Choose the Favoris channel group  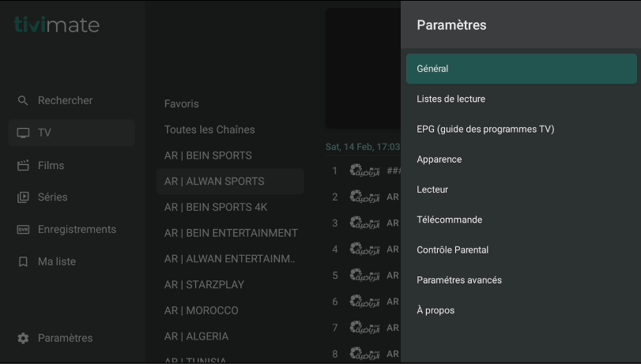coord(182,103)
